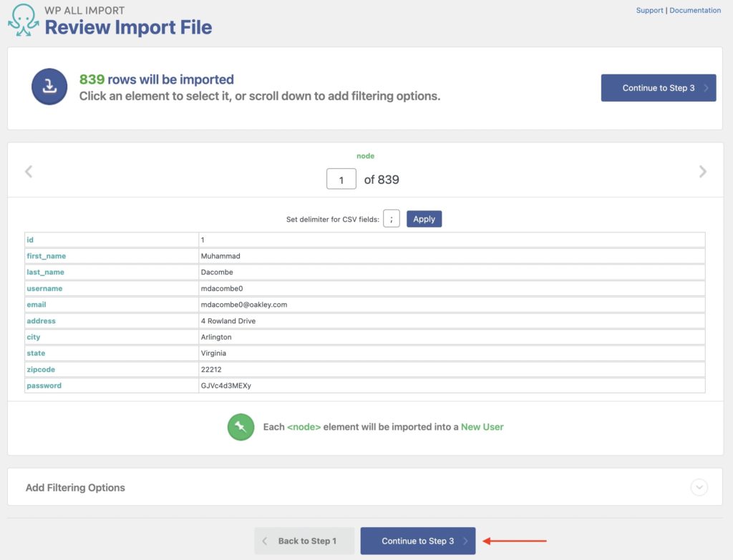Click the back chevron on Back to Step 1
This screenshot has width=733, height=560.
point(265,541)
